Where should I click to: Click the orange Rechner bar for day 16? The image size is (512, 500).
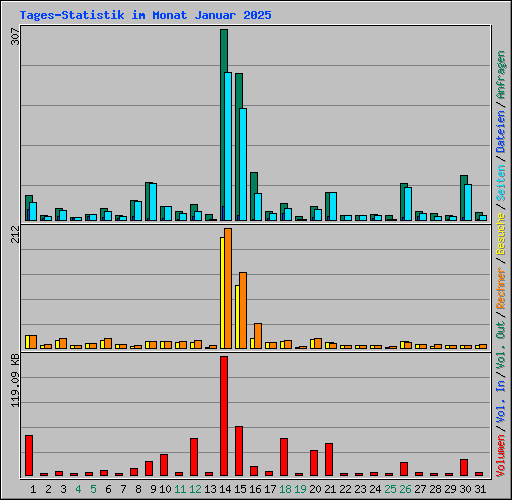tap(258, 336)
